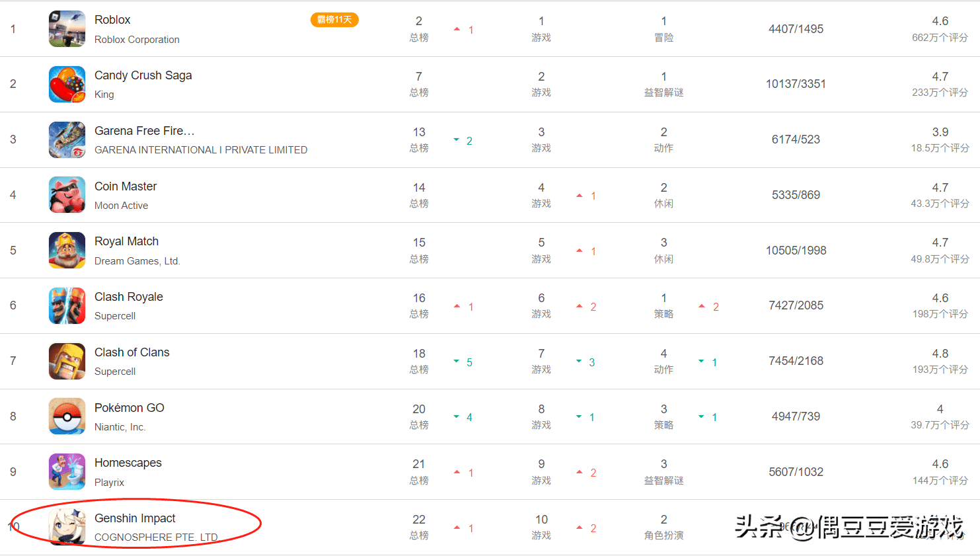Open publisher COGNOSPHERE PTE. LTD.
The image size is (980, 556).
point(156,537)
